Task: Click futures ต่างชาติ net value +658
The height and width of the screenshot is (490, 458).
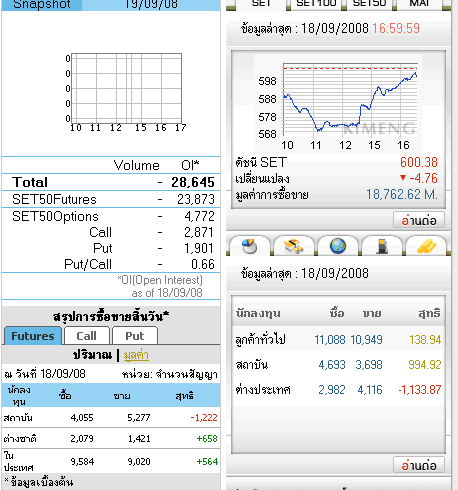Action: [x=207, y=439]
